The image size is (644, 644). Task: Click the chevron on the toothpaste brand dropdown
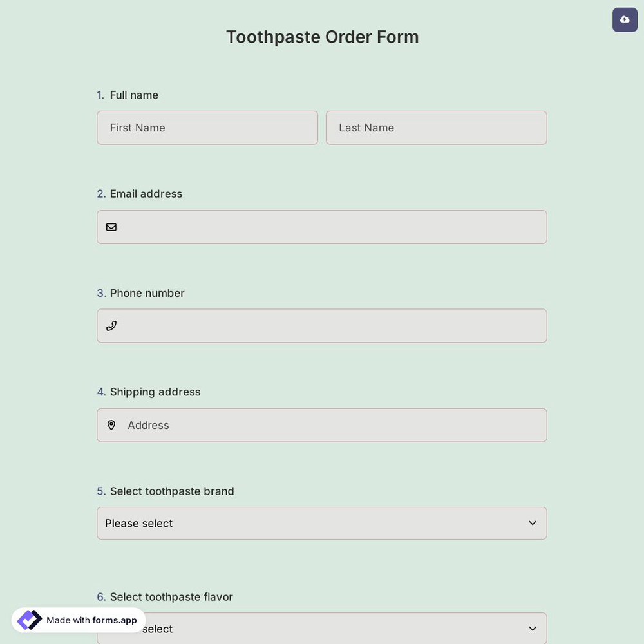531,522
